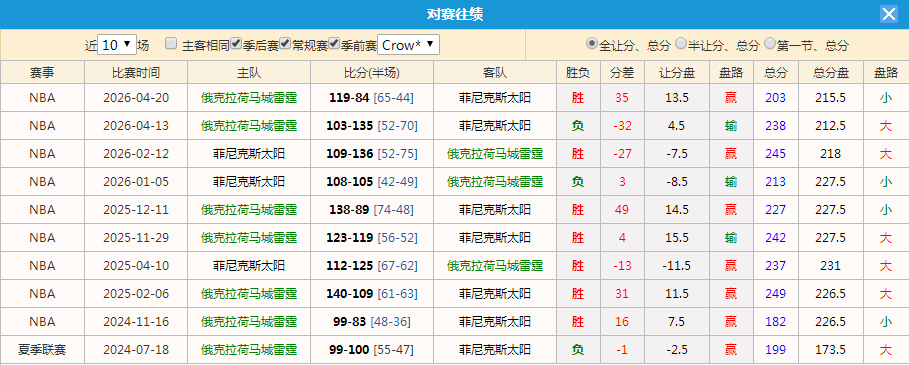This screenshot has height=365, width=909.
Task: Click the score 103-135 [52-70]
Action: point(372,126)
